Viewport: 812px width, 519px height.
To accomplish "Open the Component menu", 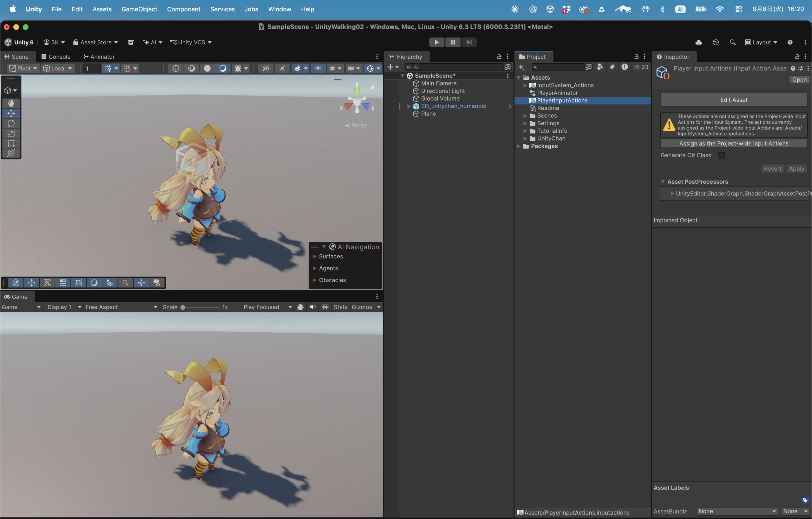I will pyautogui.click(x=183, y=9).
